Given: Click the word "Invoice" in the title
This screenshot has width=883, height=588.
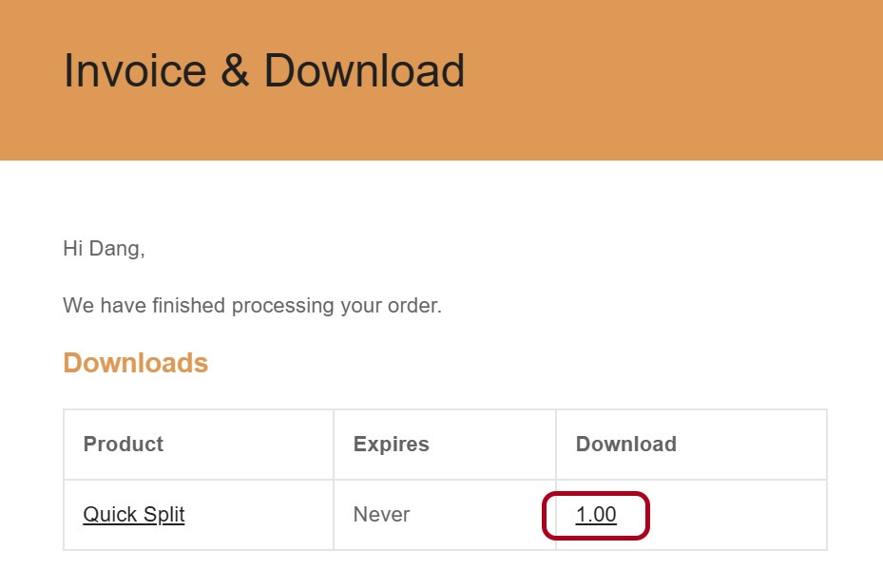Looking at the screenshot, I should pos(135,71).
